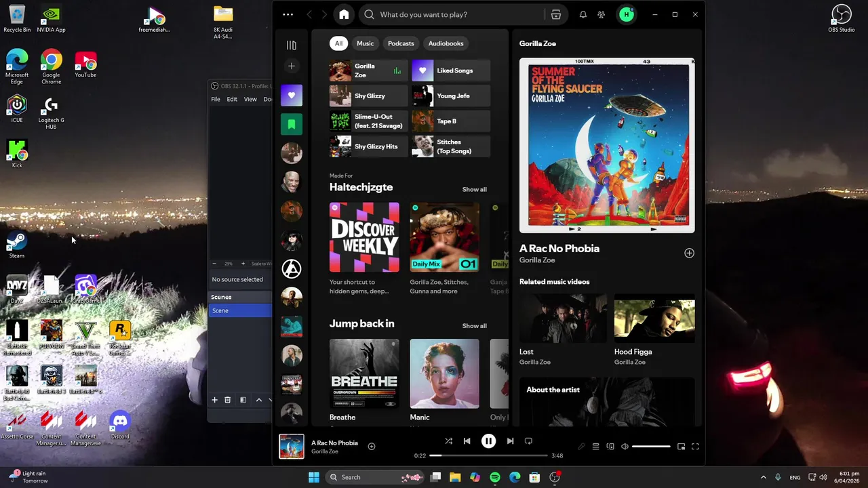The width and height of the screenshot is (868, 488).
Task: Pause the current track
Action: pyautogui.click(x=488, y=441)
